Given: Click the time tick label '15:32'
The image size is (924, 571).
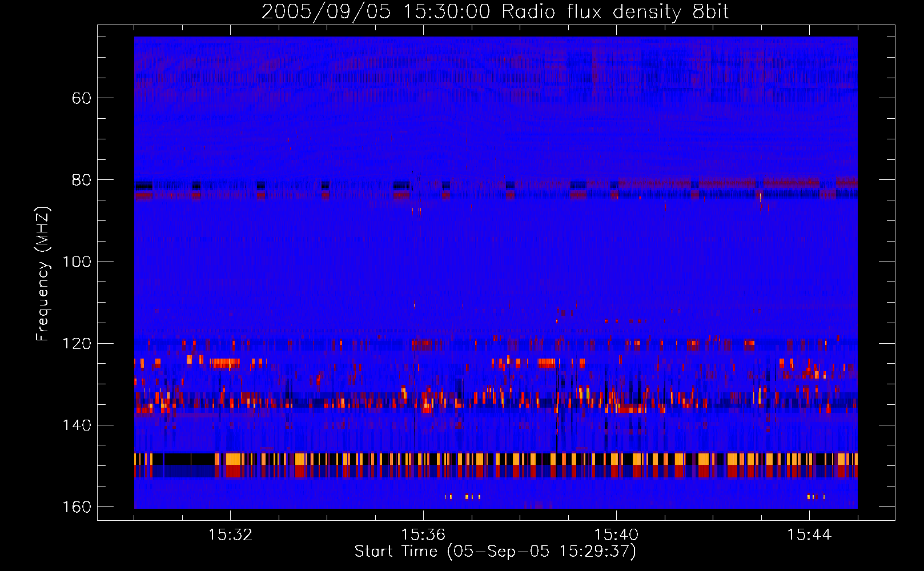Looking at the screenshot, I should [230, 535].
